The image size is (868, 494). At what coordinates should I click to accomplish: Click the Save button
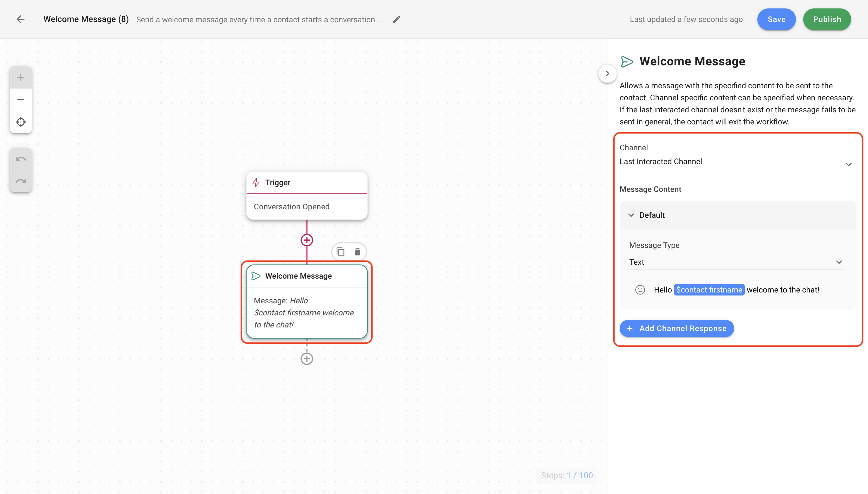(x=776, y=19)
